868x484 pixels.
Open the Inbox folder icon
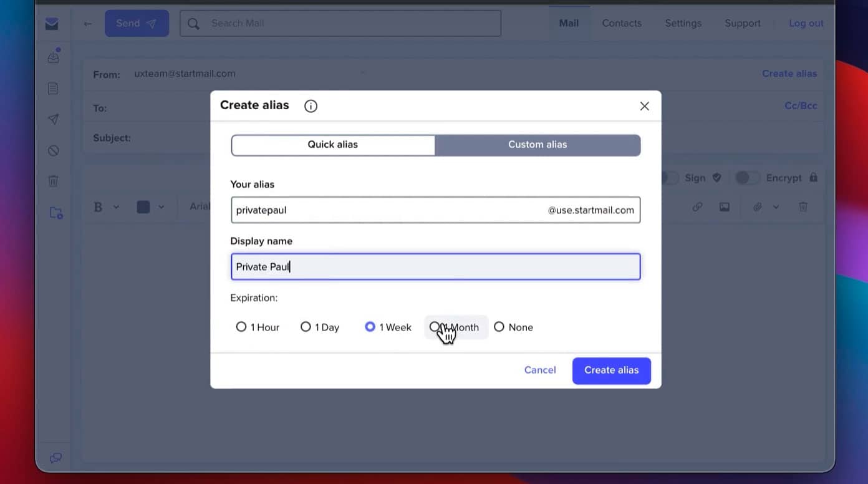tap(54, 56)
